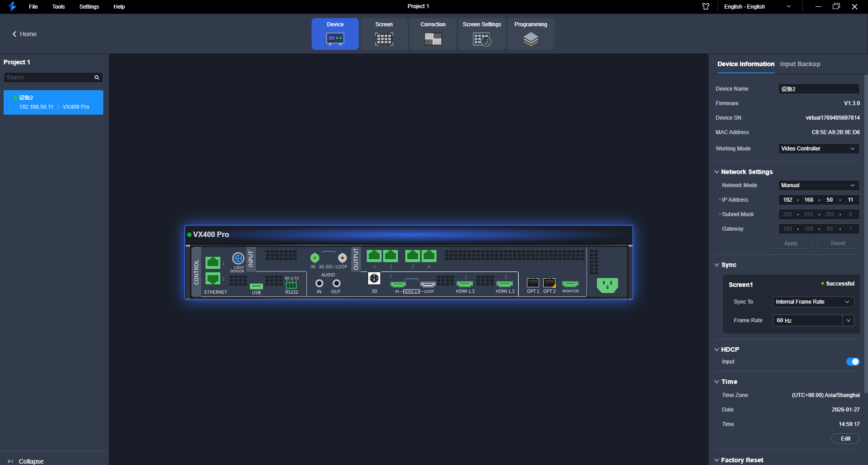
Task: Collapse the HDCP section
Action: [x=717, y=349]
